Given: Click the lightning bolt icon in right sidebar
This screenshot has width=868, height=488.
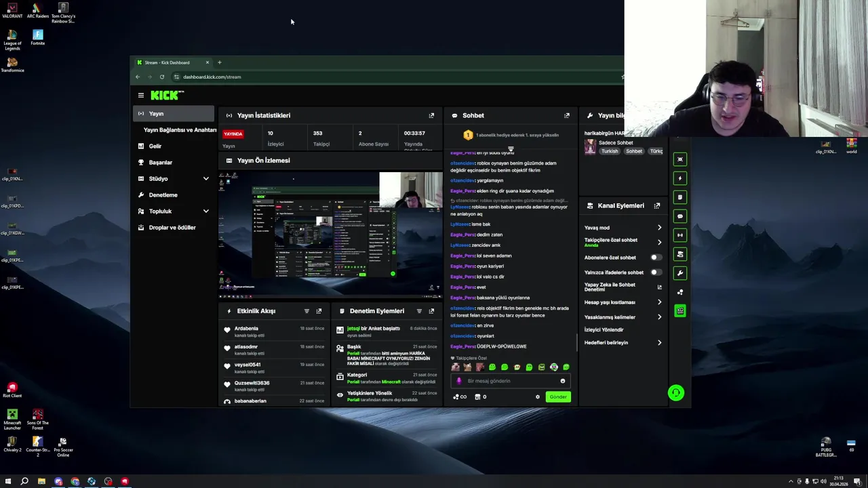Looking at the screenshot, I should [x=680, y=178].
